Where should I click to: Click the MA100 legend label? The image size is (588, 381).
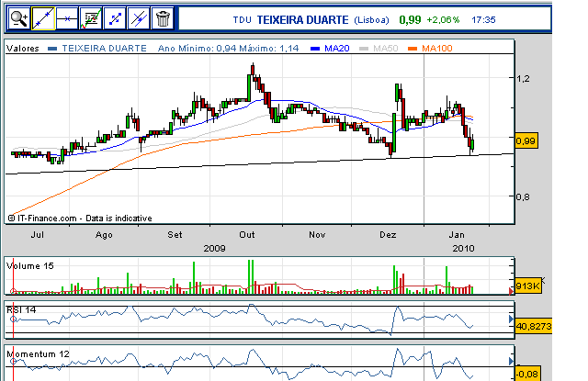(x=437, y=49)
